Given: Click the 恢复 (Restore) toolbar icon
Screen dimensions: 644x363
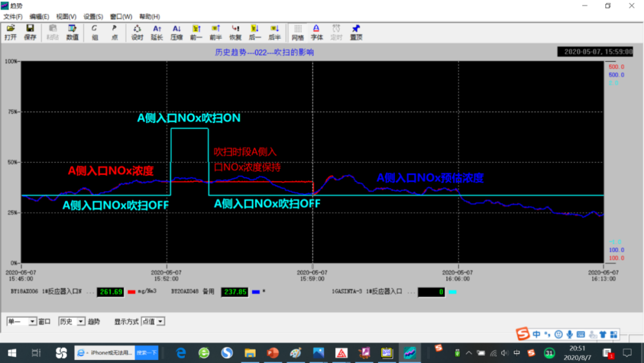Looking at the screenshot, I should point(235,32).
